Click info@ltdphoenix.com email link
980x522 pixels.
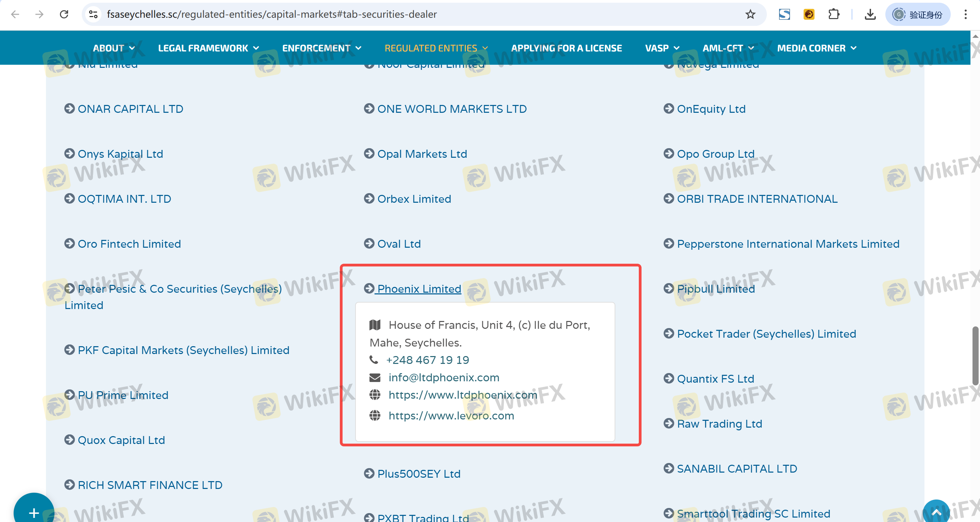(x=444, y=378)
